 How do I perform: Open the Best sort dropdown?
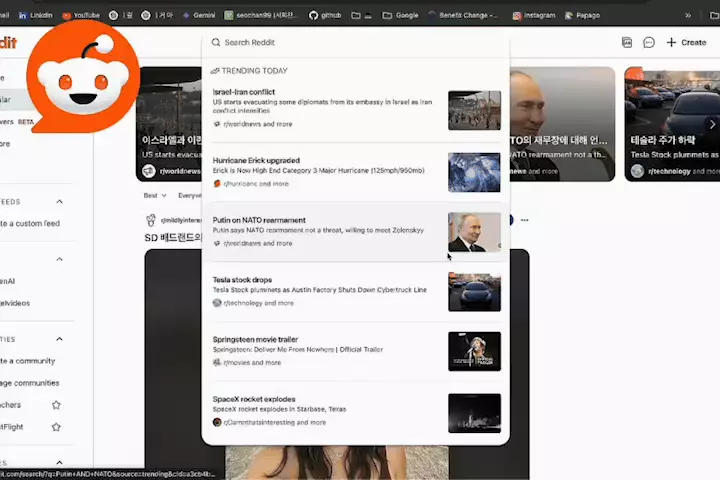pyautogui.click(x=155, y=195)
